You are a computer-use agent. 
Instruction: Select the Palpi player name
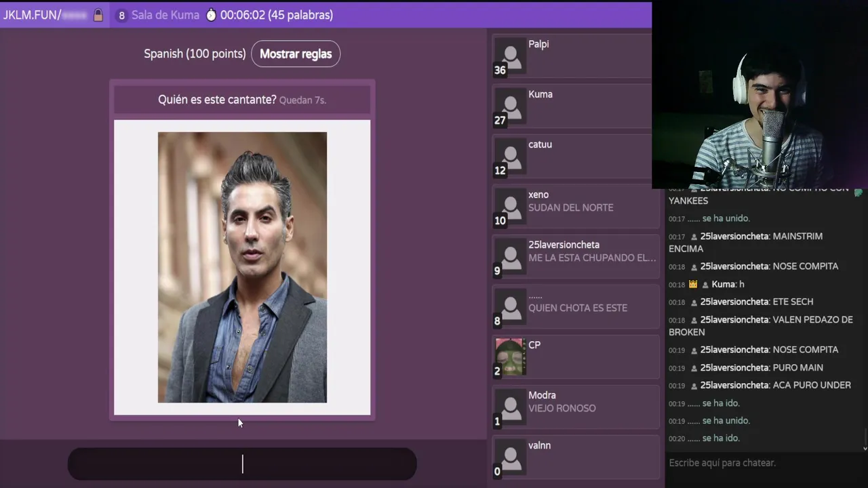point(538,44)
